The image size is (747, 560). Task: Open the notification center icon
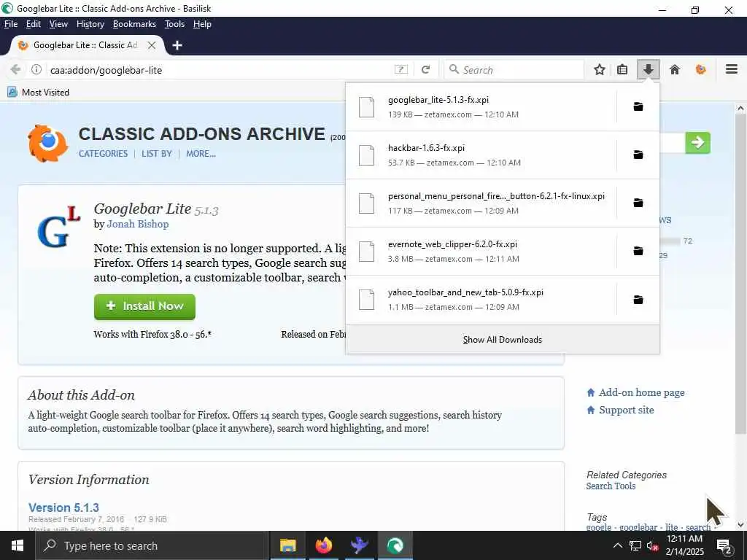pos(724,545)
